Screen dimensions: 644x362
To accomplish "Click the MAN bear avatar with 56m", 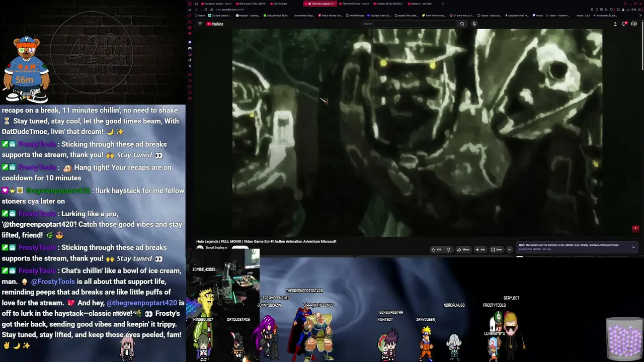I will point(26,69).
